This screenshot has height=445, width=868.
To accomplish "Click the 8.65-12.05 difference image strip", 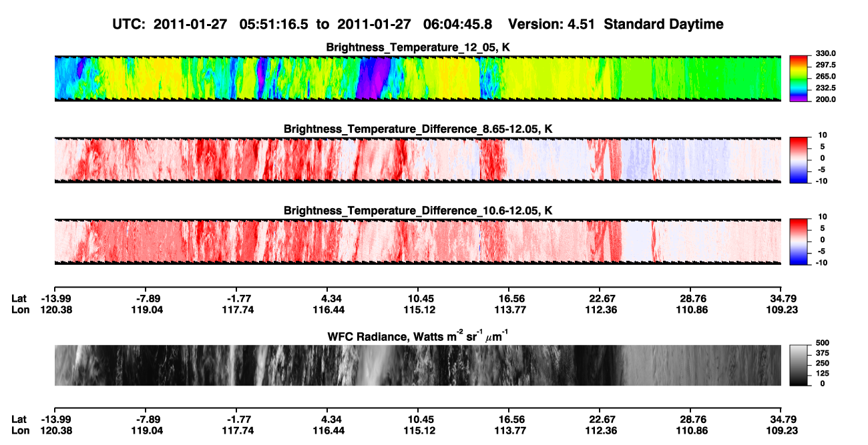I will point(417,159).
